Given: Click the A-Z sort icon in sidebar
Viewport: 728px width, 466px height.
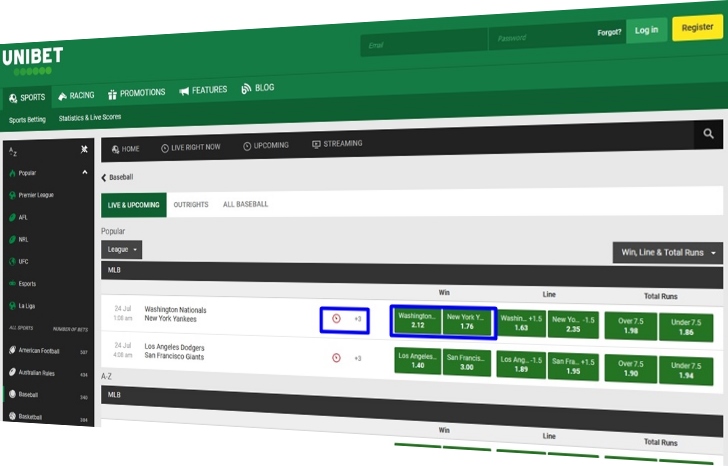Looking at the screenshot, I should pos(13,151).
